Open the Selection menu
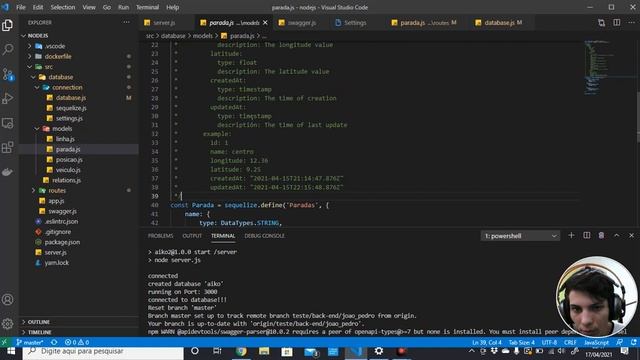The width and height of the screenshot is (640, 360). pyautogui.click(x=63, y=7)
